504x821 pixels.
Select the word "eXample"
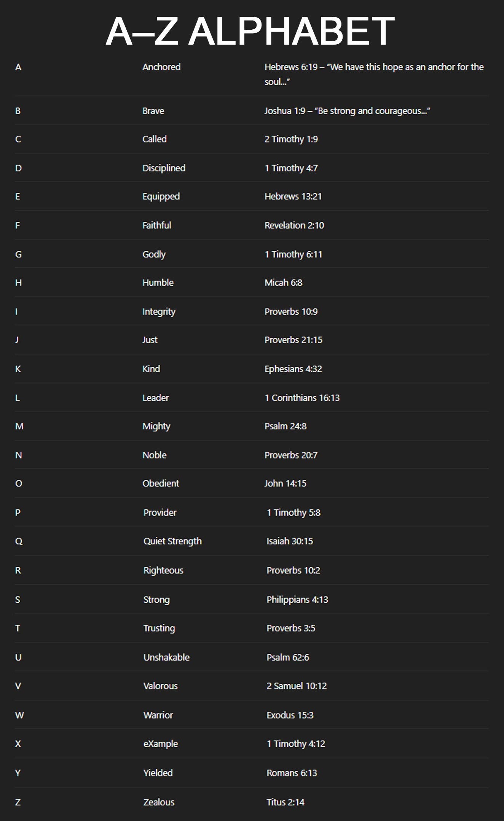[160, 744]
